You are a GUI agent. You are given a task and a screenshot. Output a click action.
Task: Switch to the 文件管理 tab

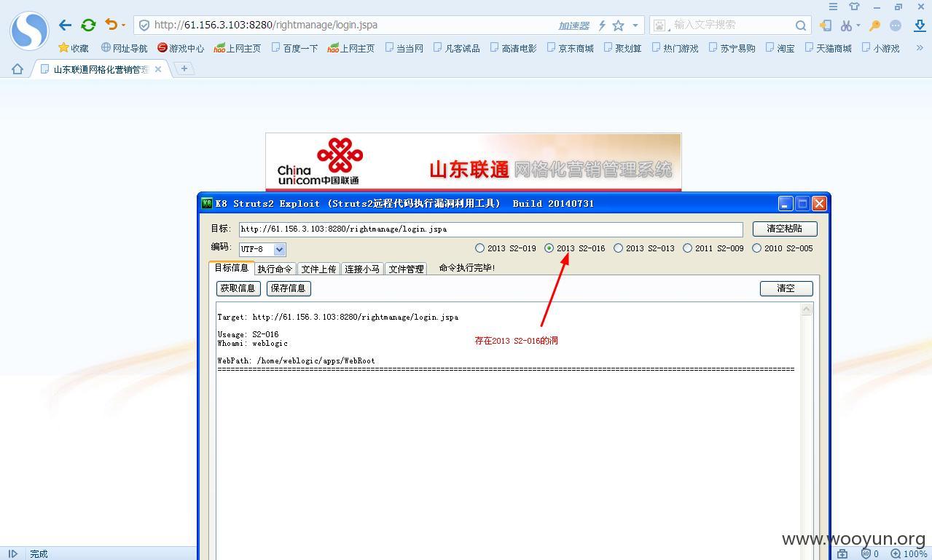tap(406, 269)
